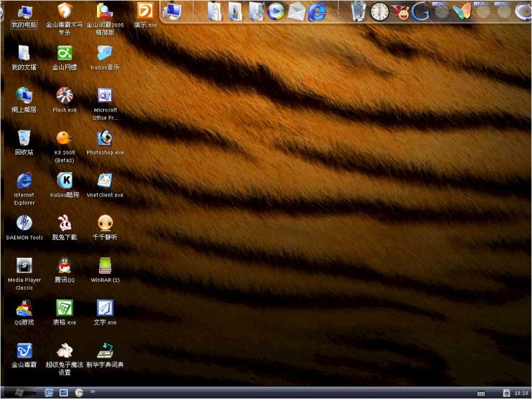Screen dimensions: 532x399
Task: Click the DAEMON Tools desktop icon
Action: (x=25, y=223)
